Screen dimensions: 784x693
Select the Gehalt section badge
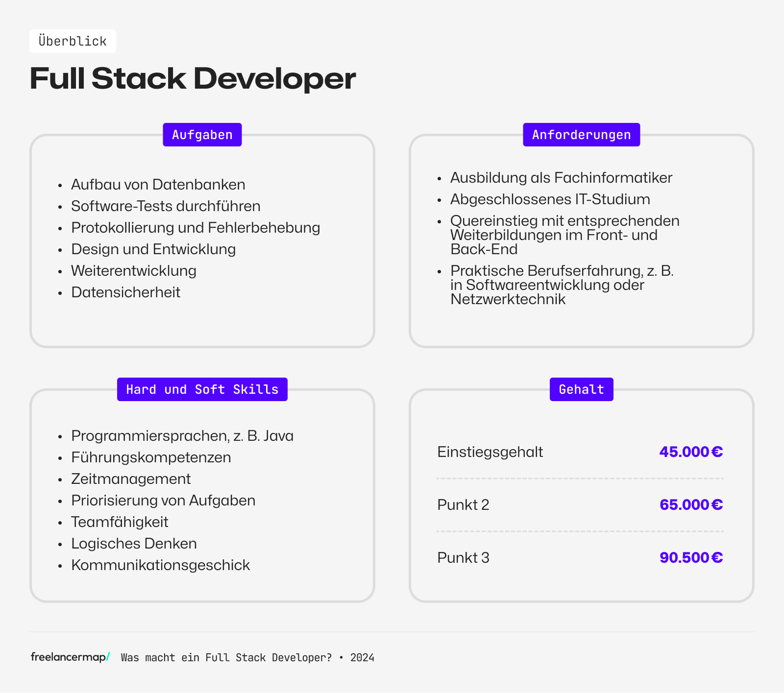[x=581, y=389]
